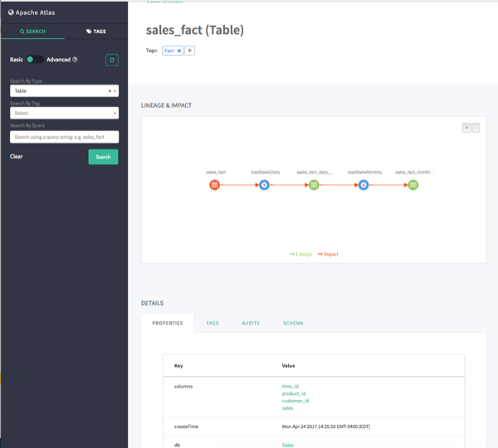Select the loadSalesMonthly process node

click(x=364, y=185)
